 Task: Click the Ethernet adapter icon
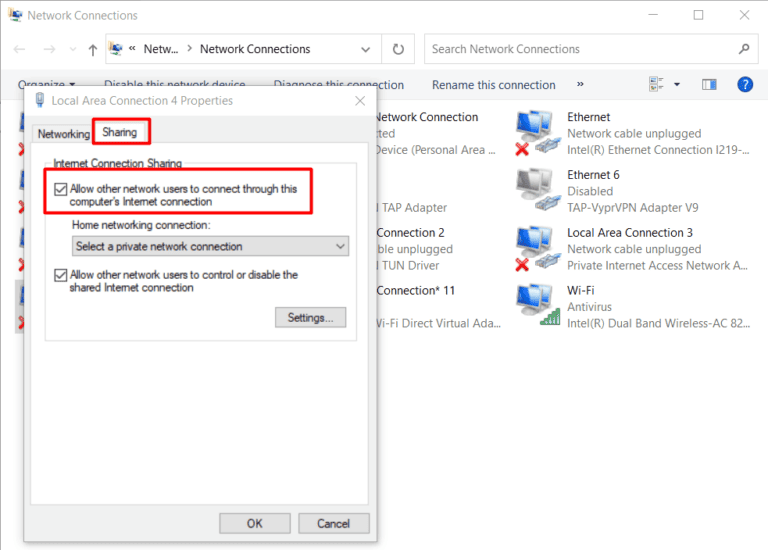point(537,133)
